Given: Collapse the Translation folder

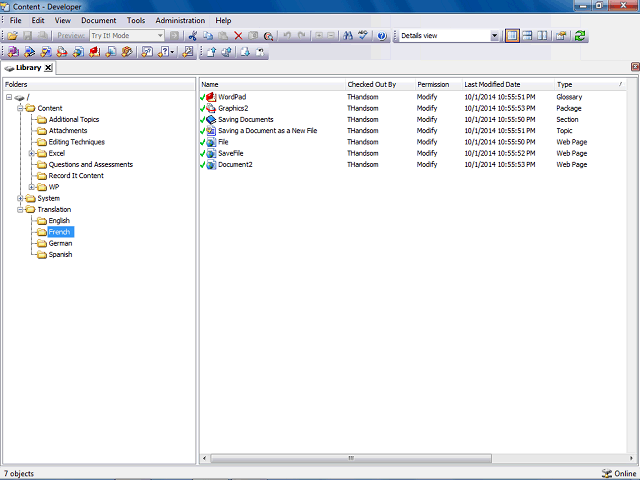Looking at the screenshot, I should (20, 209).
